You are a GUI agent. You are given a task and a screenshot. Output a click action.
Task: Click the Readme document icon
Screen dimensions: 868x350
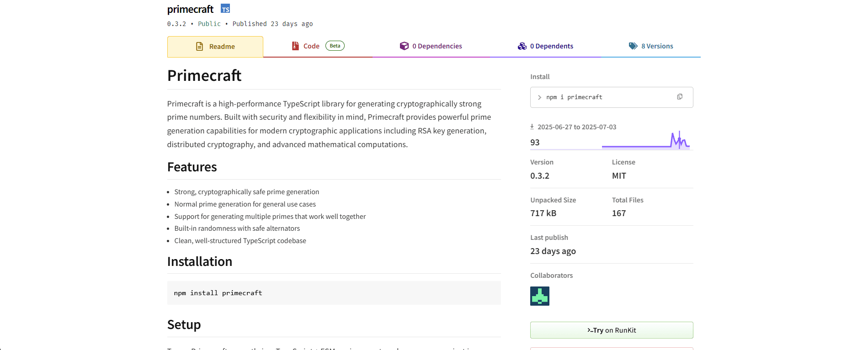[x=199, y=47]
